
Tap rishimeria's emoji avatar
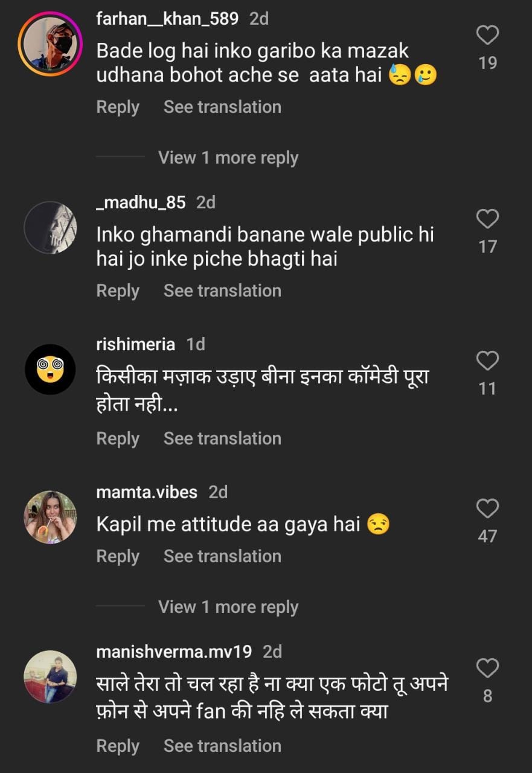[x=50, y=370]
